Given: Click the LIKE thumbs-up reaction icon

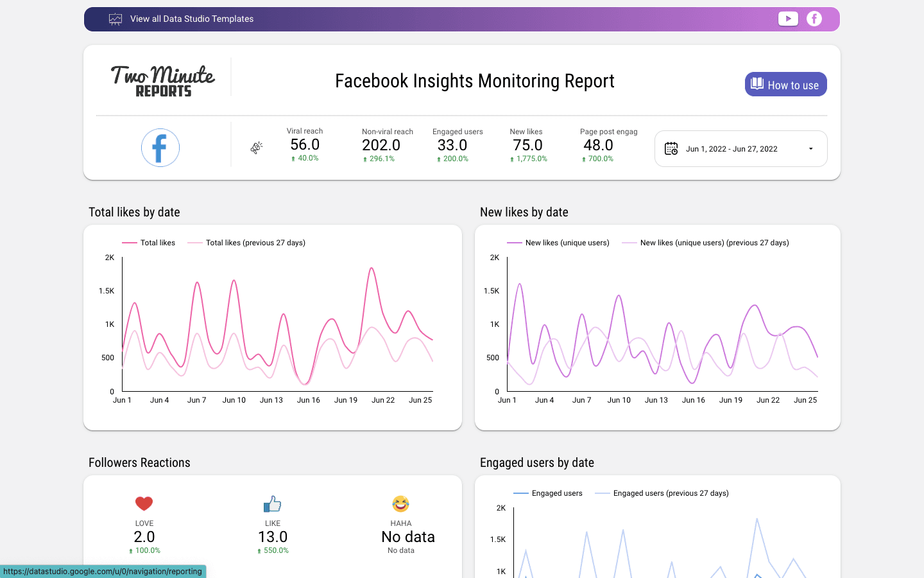Looking at the screenshot, I should tap(272, 503).
